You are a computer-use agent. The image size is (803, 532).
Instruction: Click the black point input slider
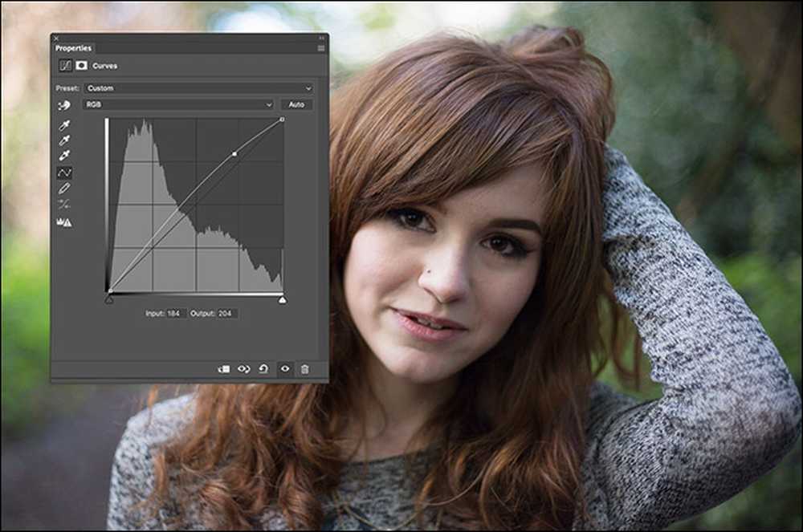pyautogui.click(x=109, y=300)
